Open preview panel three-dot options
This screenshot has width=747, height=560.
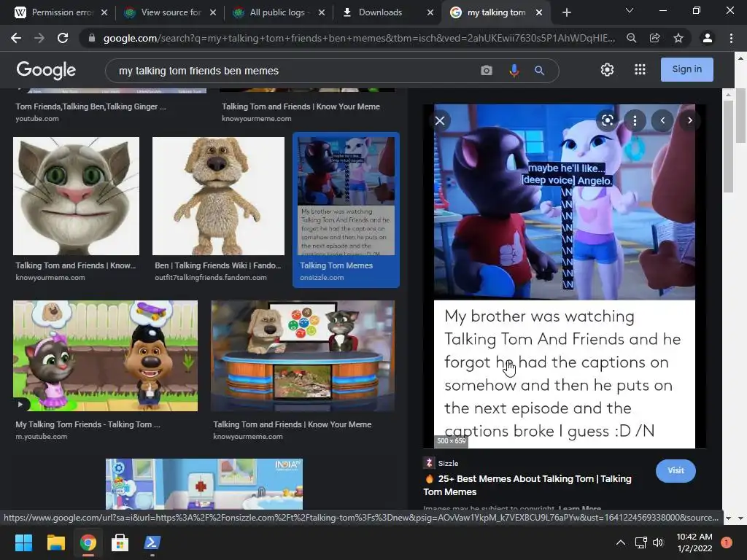(x=635, y=120)
